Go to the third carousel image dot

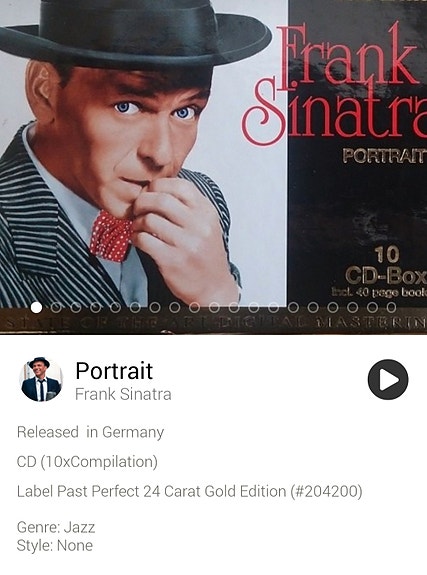pos(76,307)
